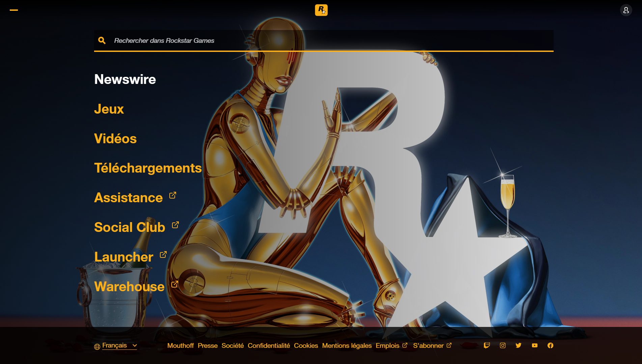Click the Confidentialité footer link
The width and height of the screenshot is (642, 364).
269,345
